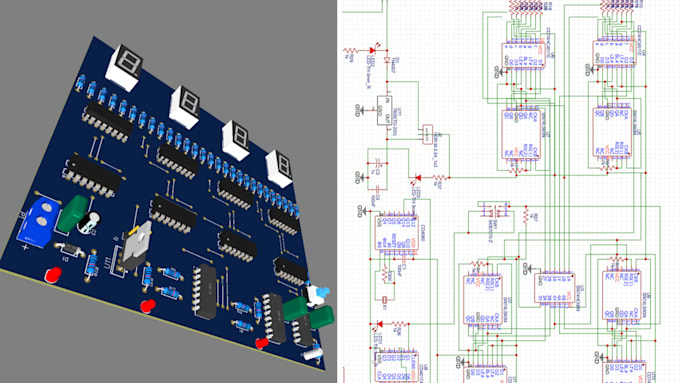Select the upper-middle SN74LS90N counter symbol
The image size is (680, 383).
tap(521, 134)
